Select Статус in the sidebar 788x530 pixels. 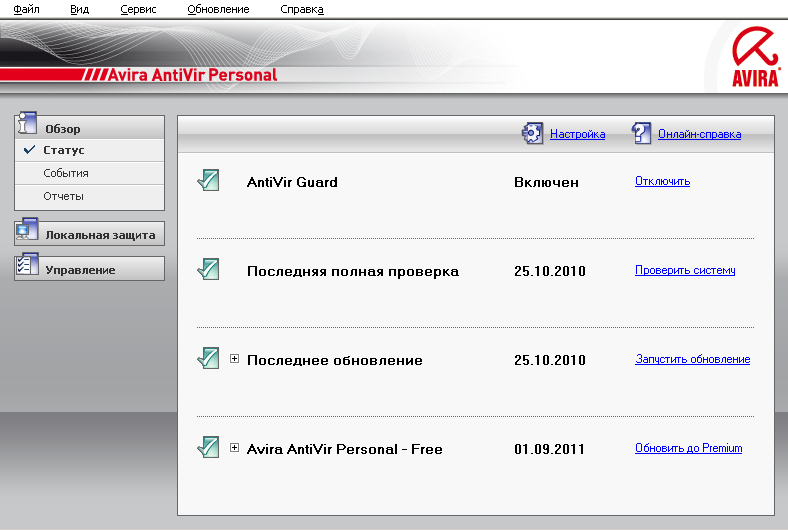tap(89, 150)
